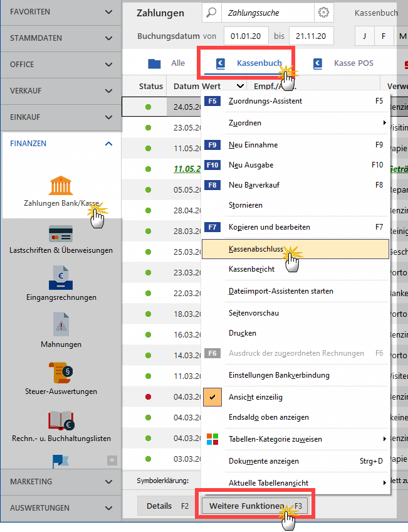408x532 pixels.
Task: Toggle Ansicht einzeilig checkmark option
Action: coord(212,396)
